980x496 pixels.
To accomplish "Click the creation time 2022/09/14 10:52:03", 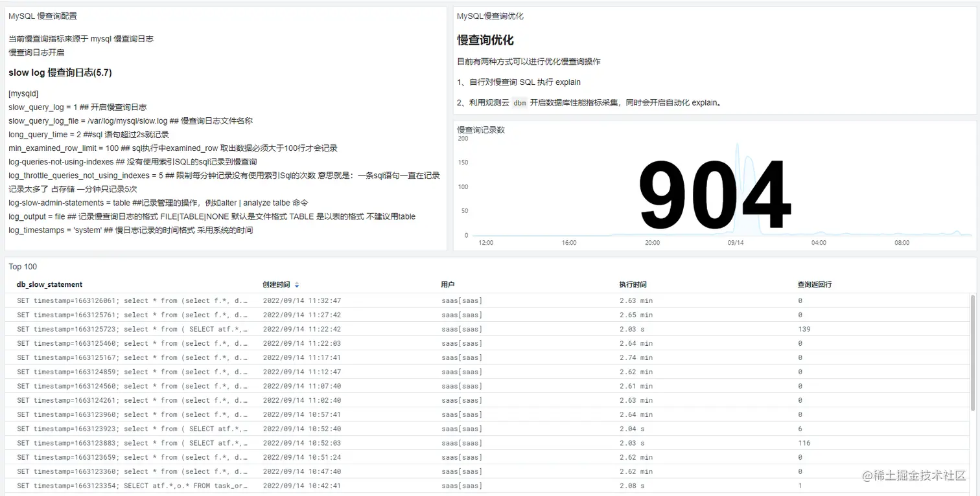I will 301,443.
